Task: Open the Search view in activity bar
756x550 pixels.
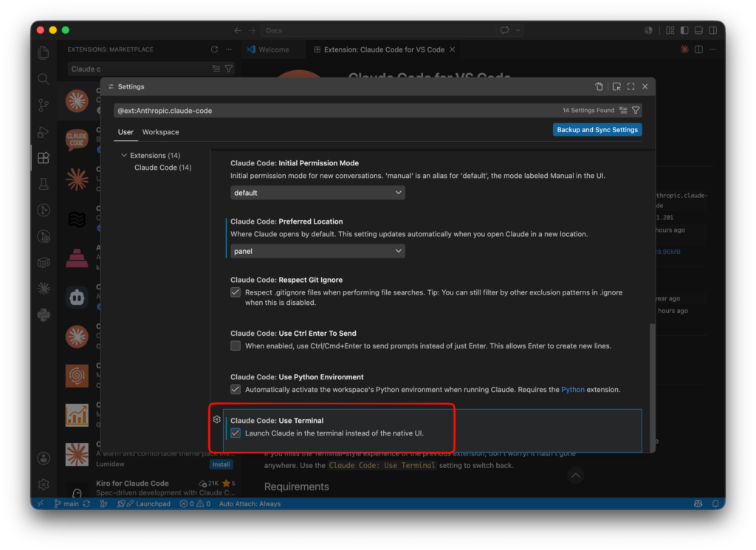Action: 44,78
